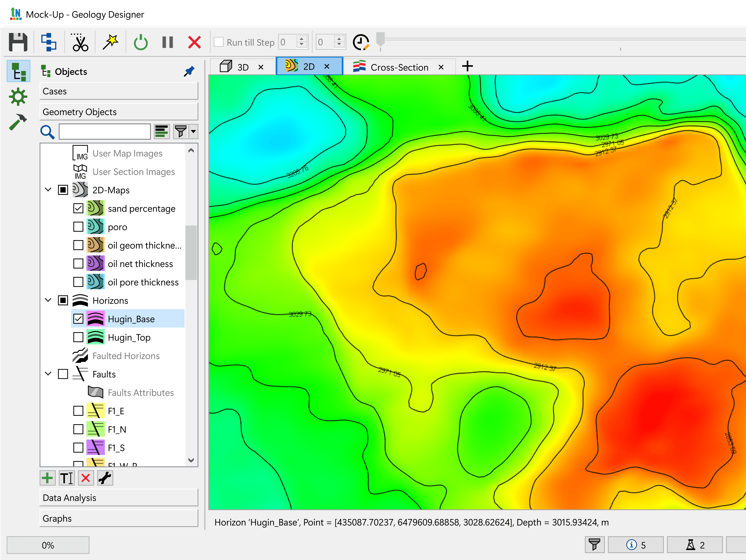Screen dimensions: 746x560
Task: Collapse the 2D-Maps tree node
Action: tap(48, 190)
